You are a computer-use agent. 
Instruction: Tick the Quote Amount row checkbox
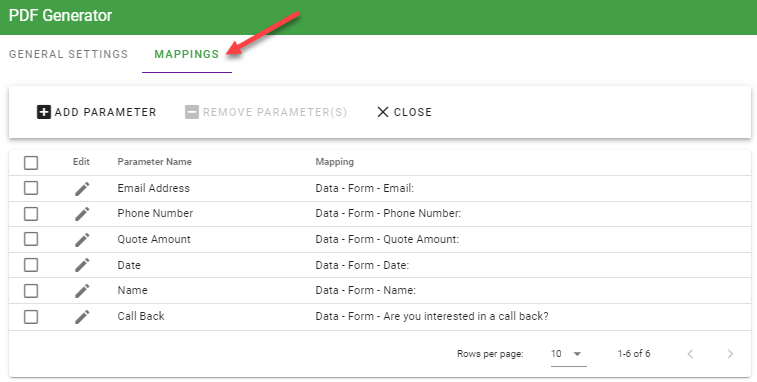point(31,239)
